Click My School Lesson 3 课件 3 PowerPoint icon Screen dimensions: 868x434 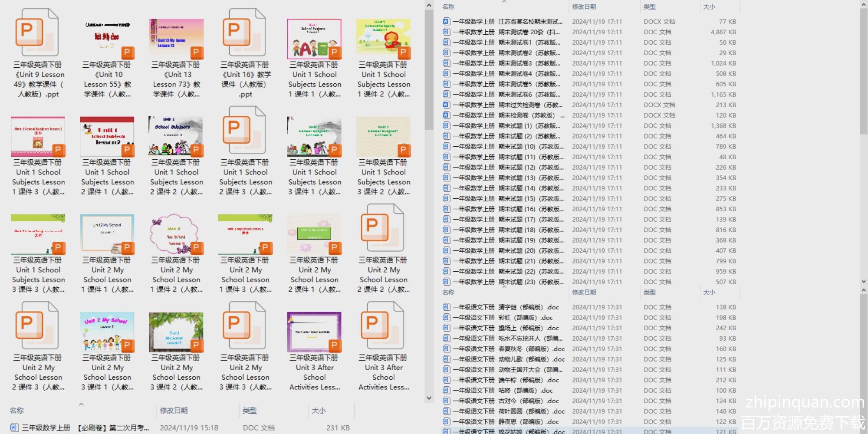point(244,326)
